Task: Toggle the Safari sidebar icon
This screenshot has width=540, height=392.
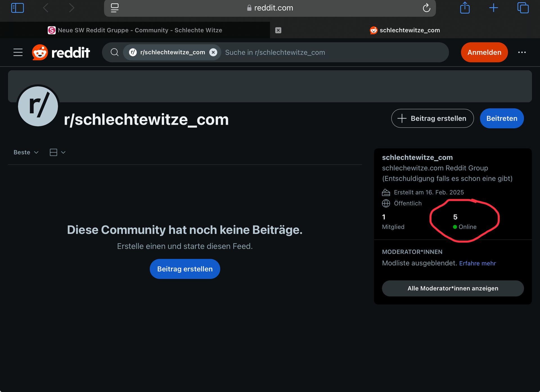Action: pyautogui.click(x=17, y=8)
